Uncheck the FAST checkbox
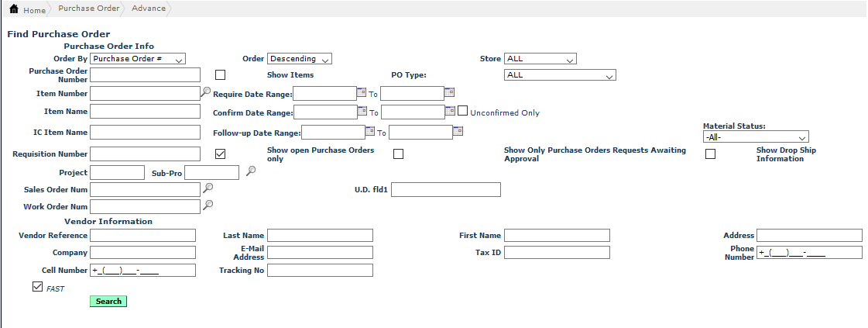 (37, 287)
